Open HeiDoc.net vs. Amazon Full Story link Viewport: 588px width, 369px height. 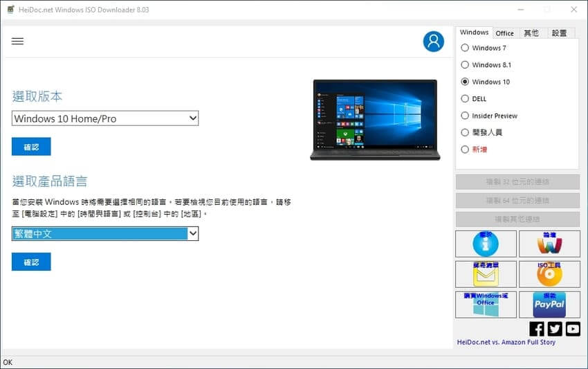tap(506, 342)
